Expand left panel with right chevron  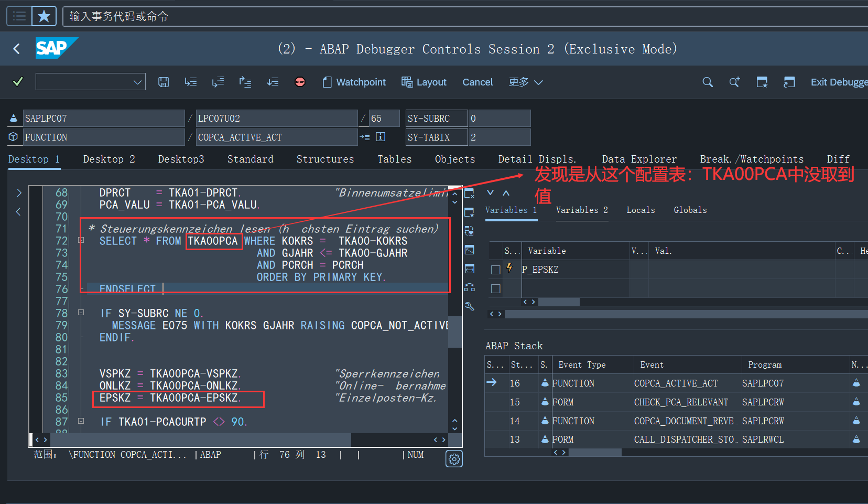tap(18, 192)
